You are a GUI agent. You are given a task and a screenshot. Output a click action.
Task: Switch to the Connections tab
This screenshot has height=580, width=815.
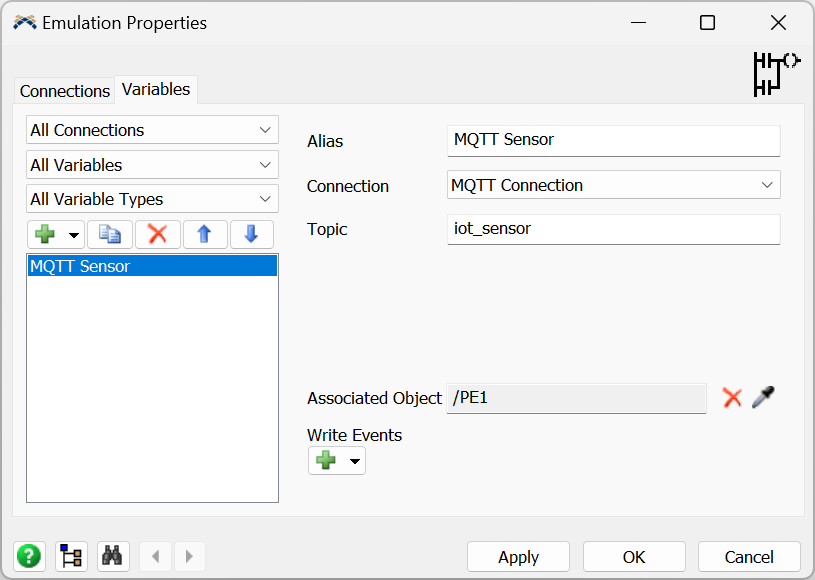click(x=65, y=91)
